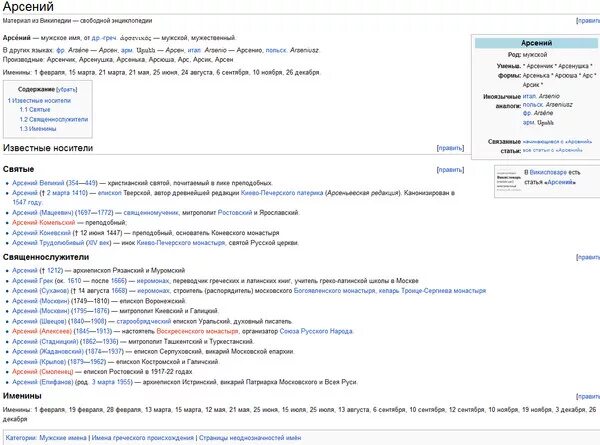
Task: Open 'Викисловаре' link in side box
Action: tap(548, 173)
